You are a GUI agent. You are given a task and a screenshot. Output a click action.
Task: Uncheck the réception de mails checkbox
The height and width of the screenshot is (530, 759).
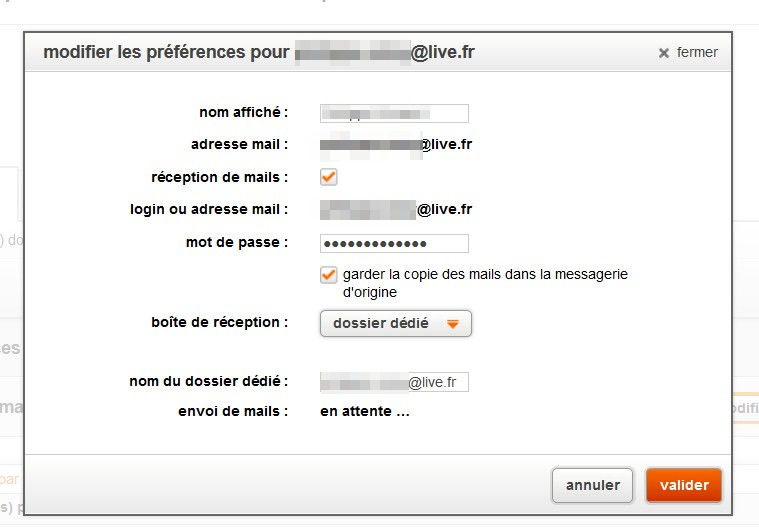pos(329,177)
